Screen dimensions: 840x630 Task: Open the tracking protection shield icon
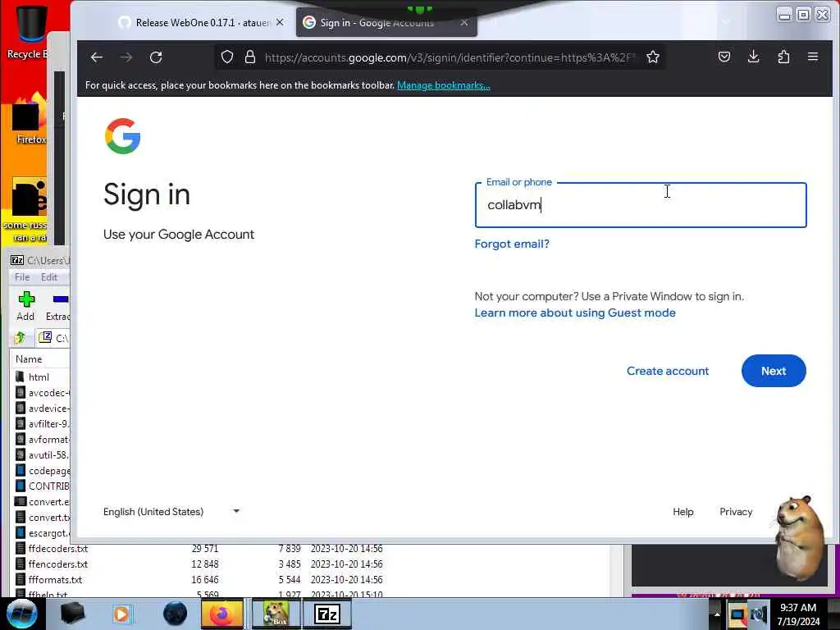227,57
